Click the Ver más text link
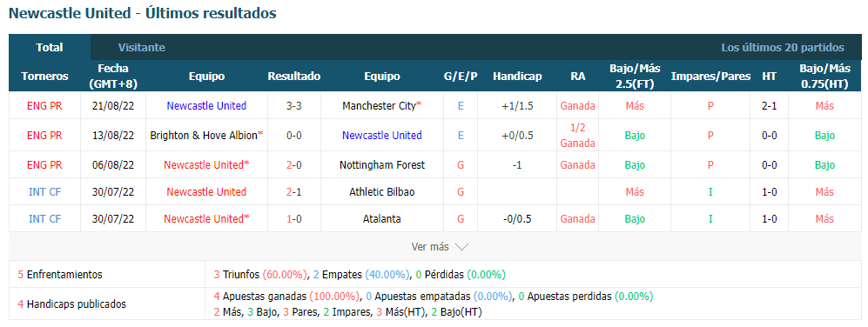 (430, 247)
